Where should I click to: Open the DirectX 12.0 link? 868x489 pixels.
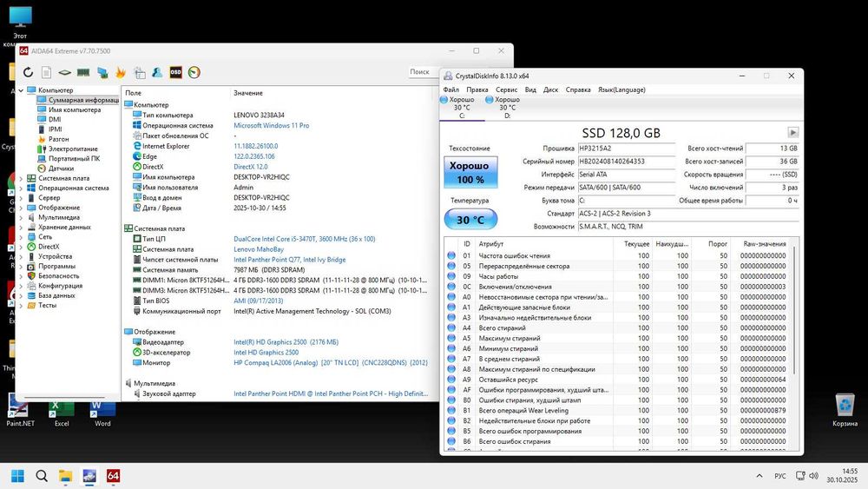tap(250, 167)
